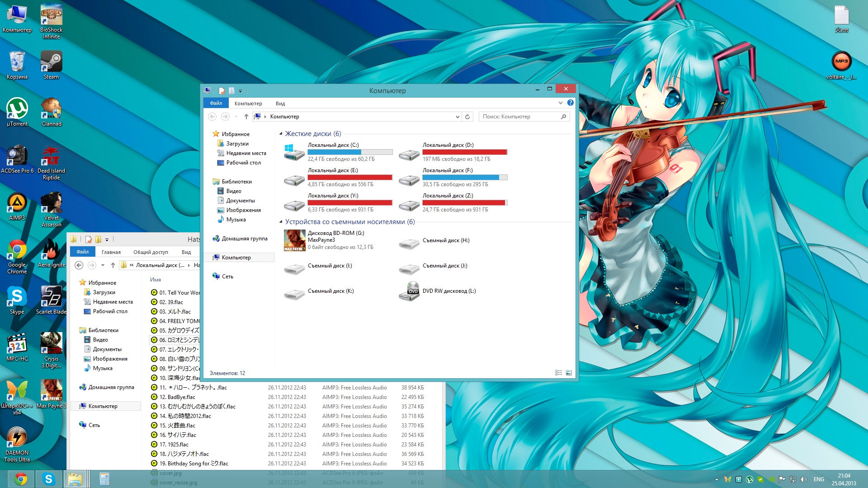The width and height of the screenshot is (868, 488).
Task: Open the Файл tab in Компьютер window
Action: (216, 103)
